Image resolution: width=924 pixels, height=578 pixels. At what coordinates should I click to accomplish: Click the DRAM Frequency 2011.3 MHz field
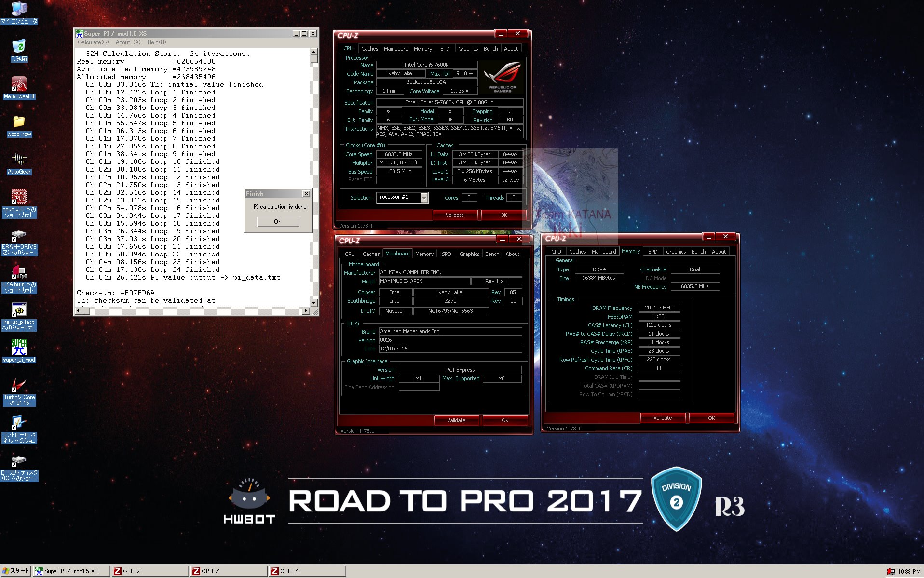[x=659, y=308]
